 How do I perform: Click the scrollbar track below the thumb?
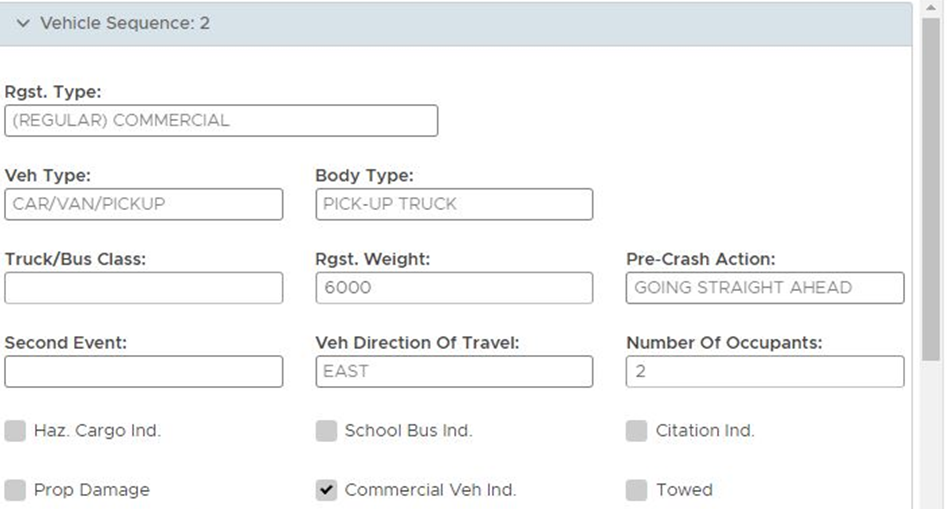pyautogui.click(x=931, y=435)
